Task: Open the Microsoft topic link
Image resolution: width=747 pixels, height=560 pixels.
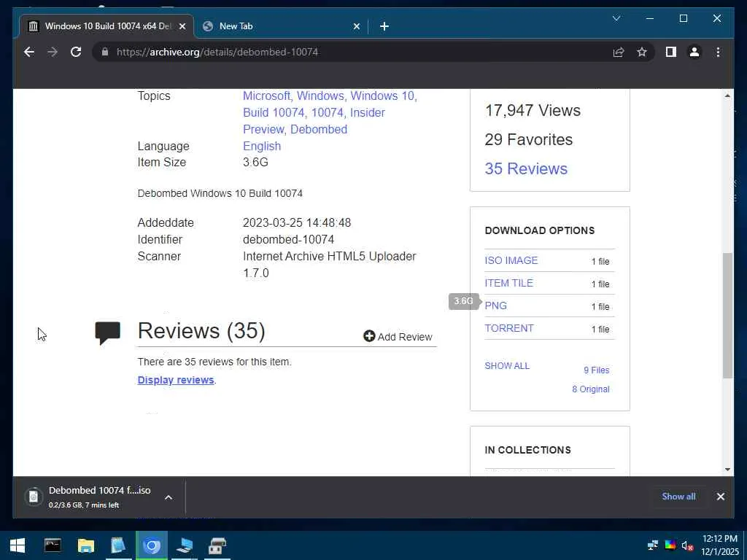Action: click(x=267, y=96)
